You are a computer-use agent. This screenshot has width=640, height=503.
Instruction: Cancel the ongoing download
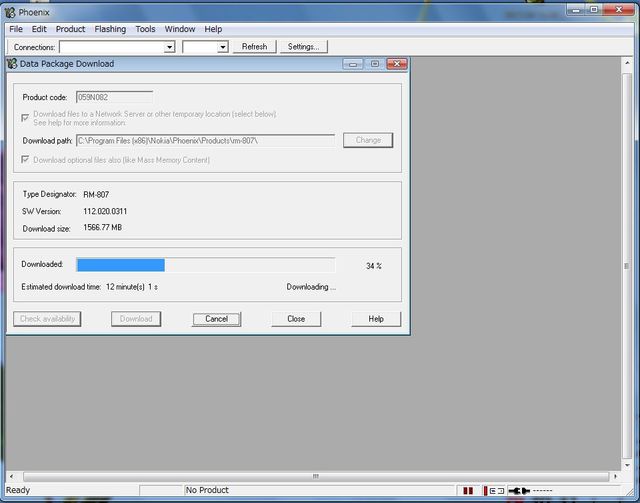tap(216, 319)
